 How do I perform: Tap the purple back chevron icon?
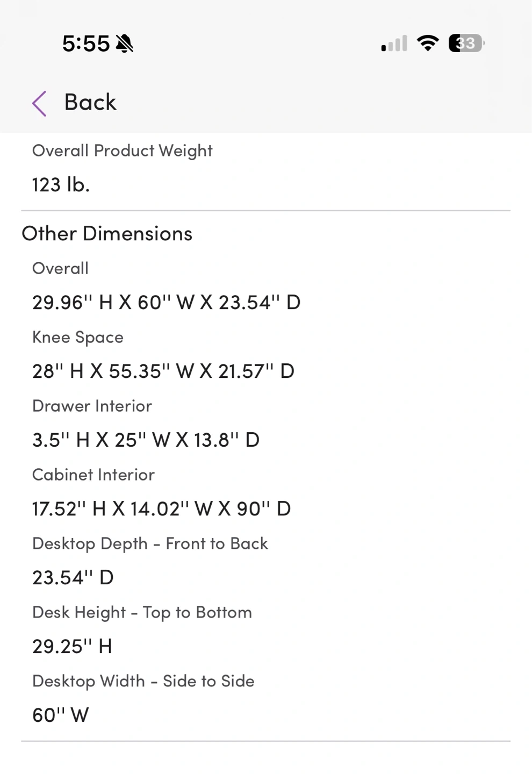pos(39,103)
